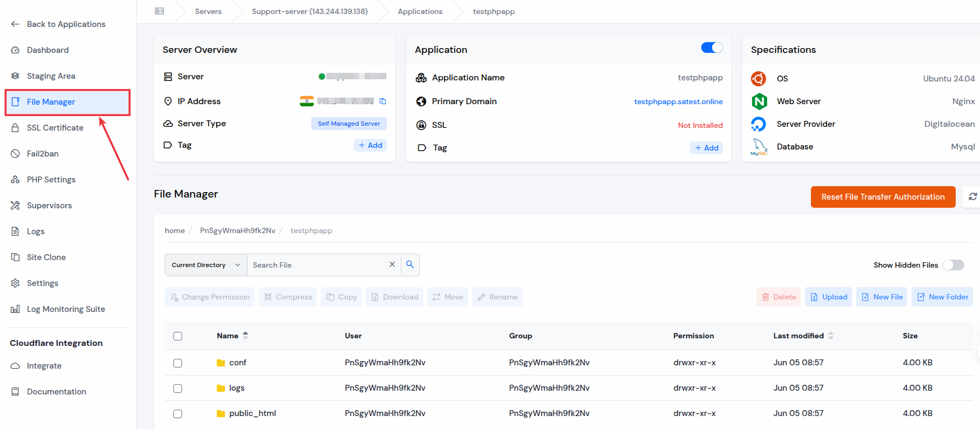Open testphpapp.satest.online domain link
Screen dimensions: 980x429
tap(678, 101)
